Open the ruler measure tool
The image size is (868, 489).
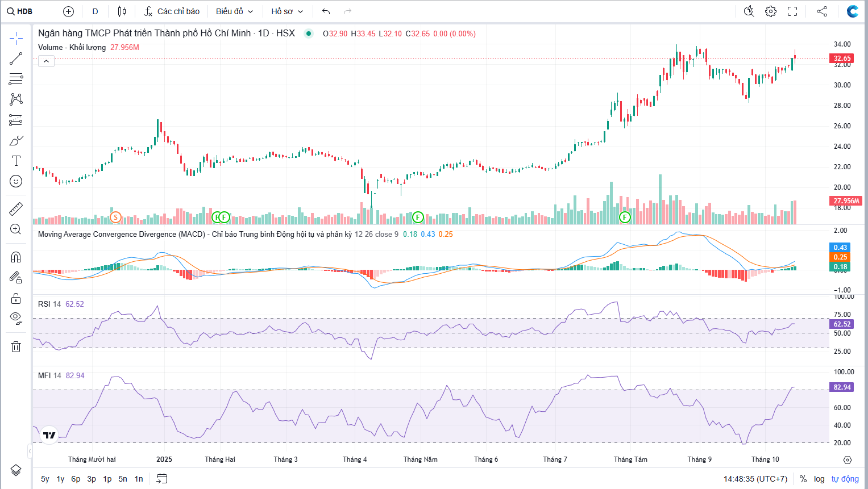click(x=16, y=209)
